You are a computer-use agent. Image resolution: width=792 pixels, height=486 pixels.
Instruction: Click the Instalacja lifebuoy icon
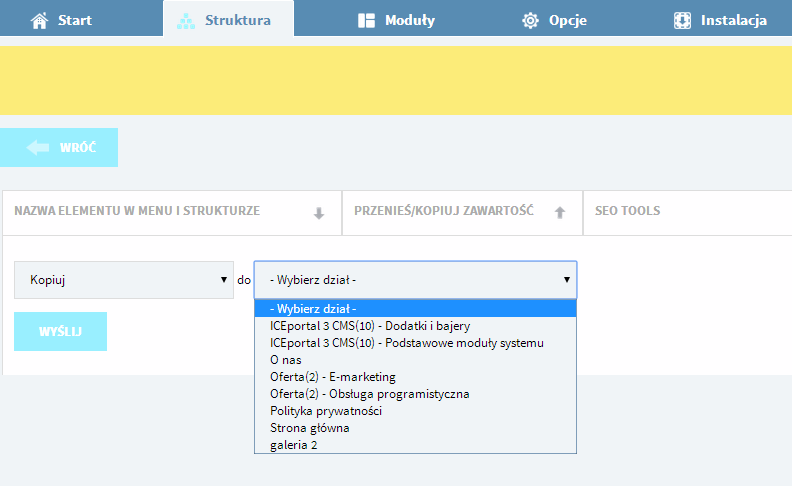pos(682,21)
